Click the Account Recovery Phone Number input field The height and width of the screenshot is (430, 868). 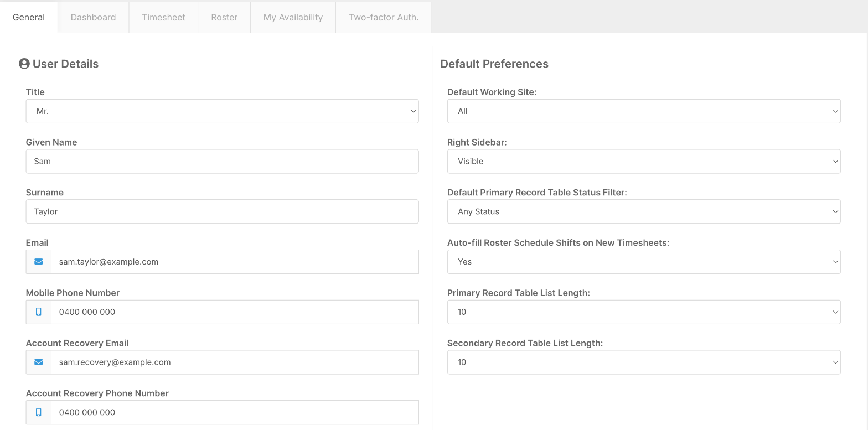click(x=235, y=412)
